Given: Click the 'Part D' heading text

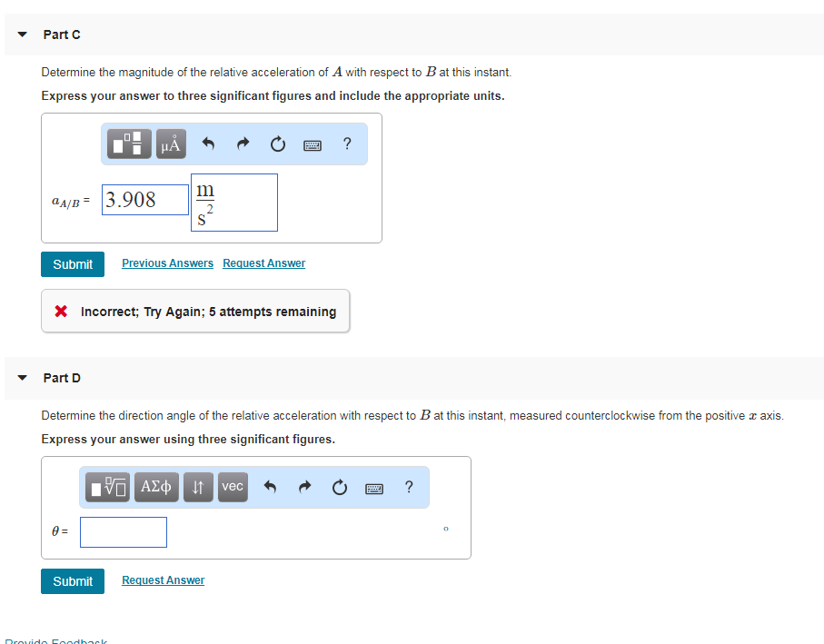Looking at the screenshot, I should (62, 378).
